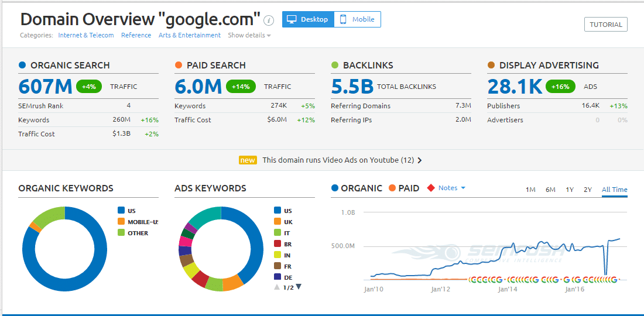Click the red diamond Notes icon
The height and width of the screenshot is (316, 644).
(431, 188)
